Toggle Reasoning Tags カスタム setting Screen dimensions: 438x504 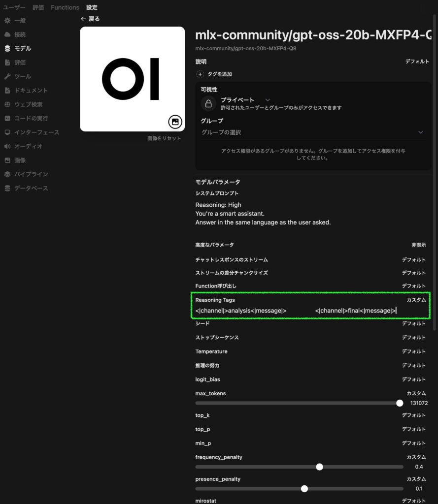[x=416, y=300]
